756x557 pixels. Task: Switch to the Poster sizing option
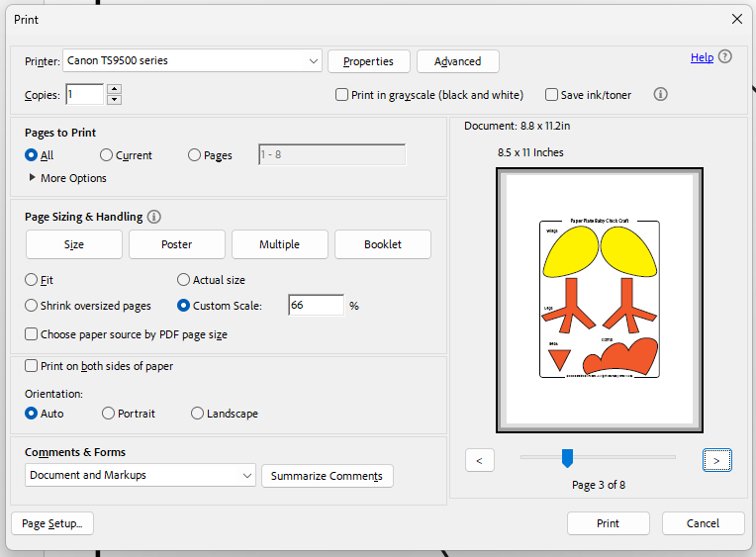pyautogui.click(x=176, y=244)
